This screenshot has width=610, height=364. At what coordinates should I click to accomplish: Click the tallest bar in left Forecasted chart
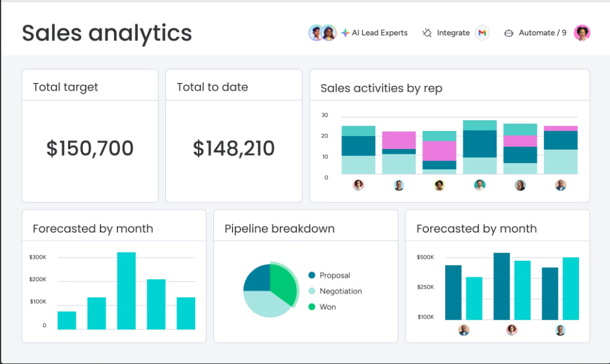coord(126,291)
